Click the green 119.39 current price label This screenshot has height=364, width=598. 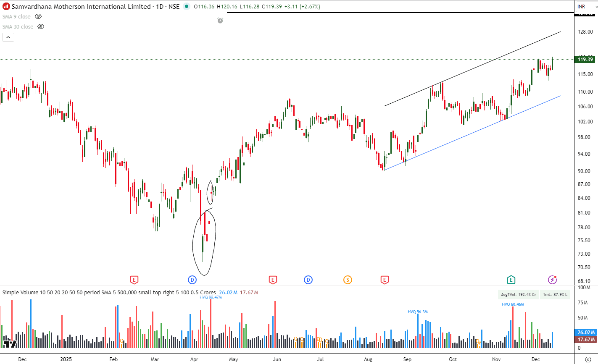[x=585, y=59]
